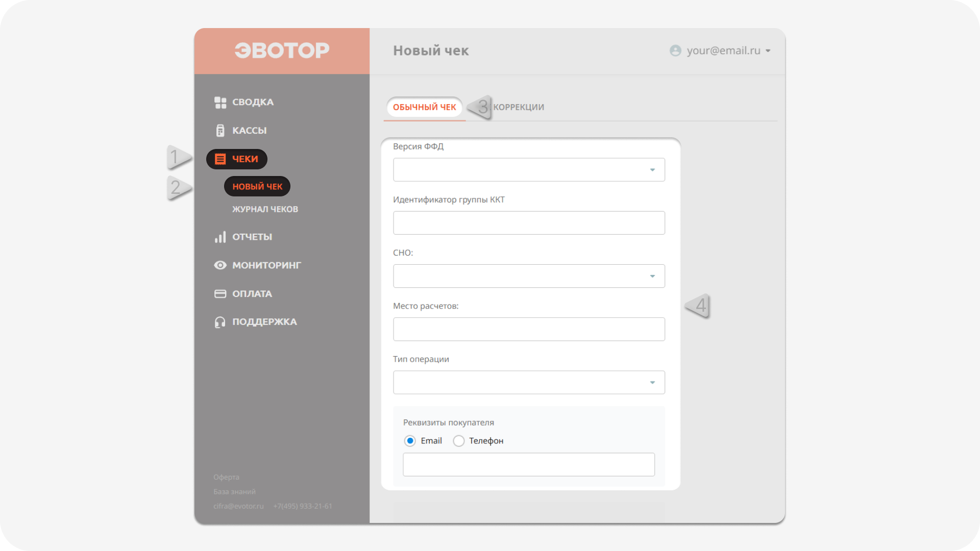Click the Версия ФФД label
Viewport: 980px width, 551px height.
click(x=418, y=146)
